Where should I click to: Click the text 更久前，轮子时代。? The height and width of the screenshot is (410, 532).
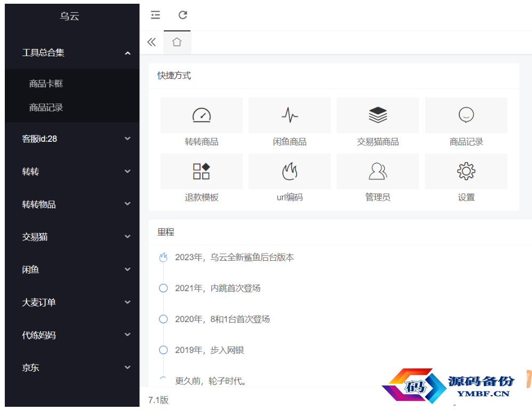coord(211,381)
